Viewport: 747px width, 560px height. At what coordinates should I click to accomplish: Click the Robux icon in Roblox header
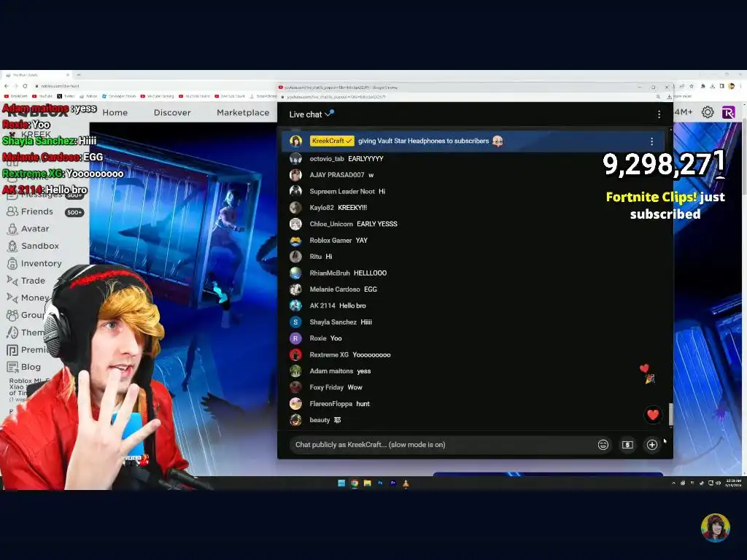(x=729, y=112)
